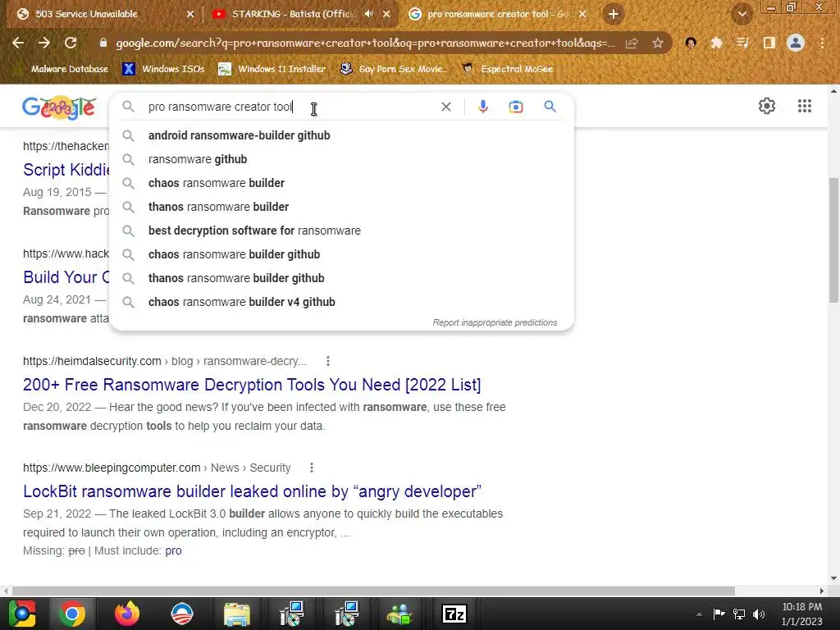Select chaos ransomware builder v4 github suggestion

click(x=342, y=302)
